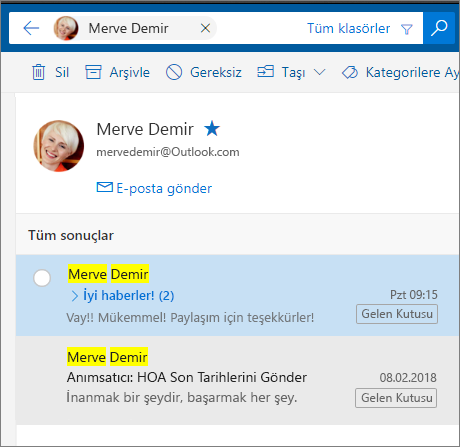Click the Sil trash can icon
460x447 pixels.
[38, 72]
